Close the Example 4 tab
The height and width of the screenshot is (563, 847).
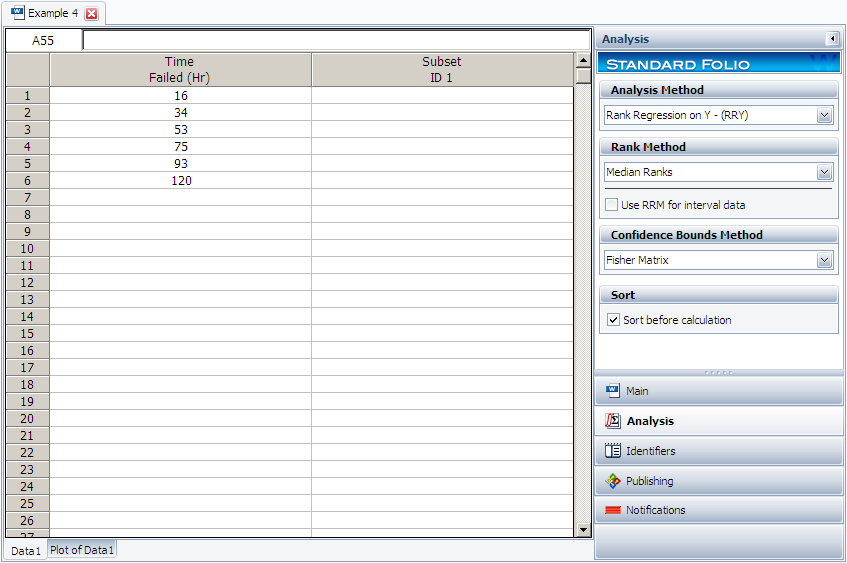click(92, 14)
